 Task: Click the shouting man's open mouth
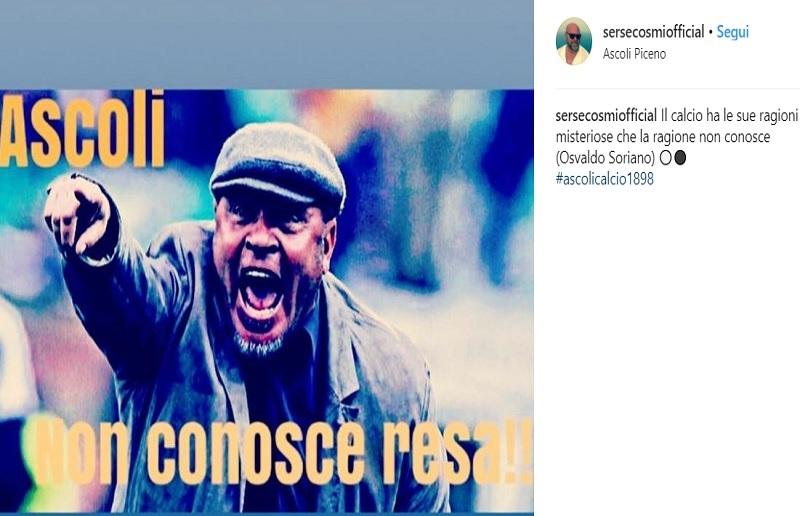pos(261,296)
